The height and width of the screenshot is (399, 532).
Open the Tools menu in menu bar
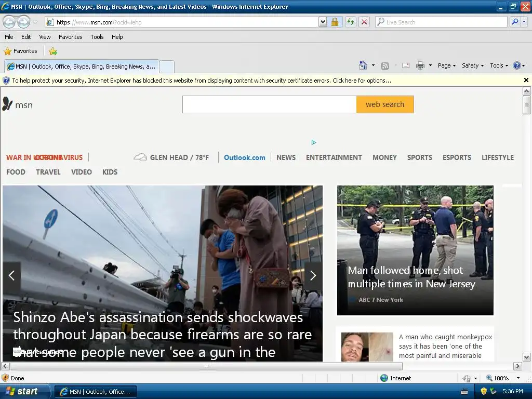click(x=97, y=37)
